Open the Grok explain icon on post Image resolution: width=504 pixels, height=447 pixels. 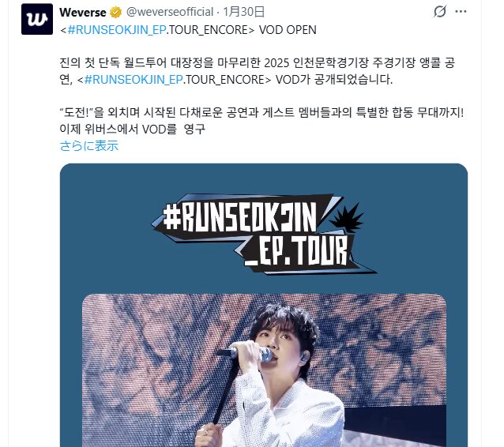(439, 12)
